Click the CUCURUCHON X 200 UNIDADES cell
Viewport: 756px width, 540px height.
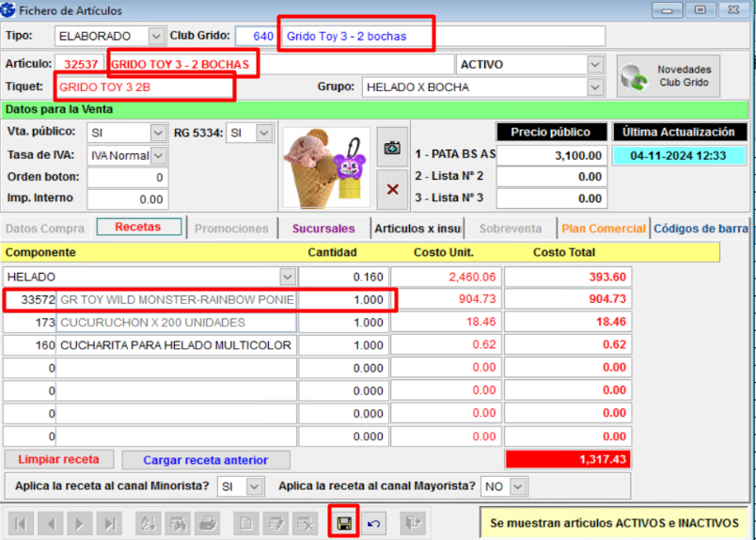coord(177,323)
